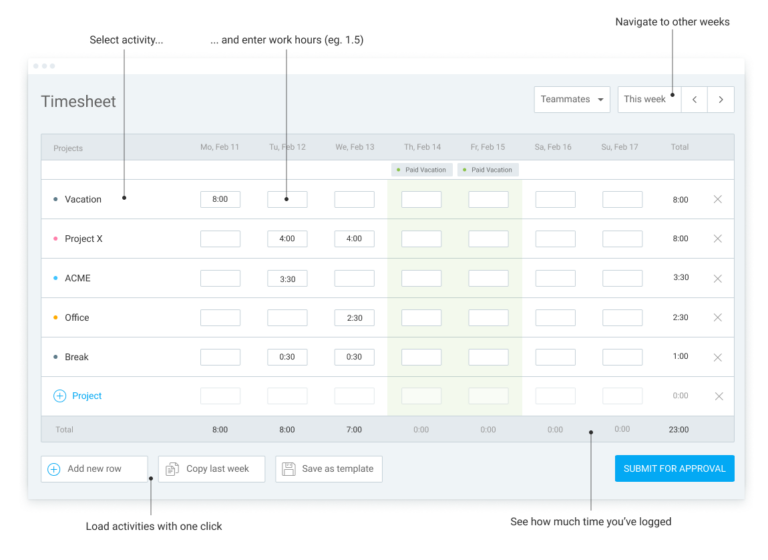This screenshot has height=560, width=768.
Task: Click the Paid Vacation tag on Thursday
Action: click(422, 170)
